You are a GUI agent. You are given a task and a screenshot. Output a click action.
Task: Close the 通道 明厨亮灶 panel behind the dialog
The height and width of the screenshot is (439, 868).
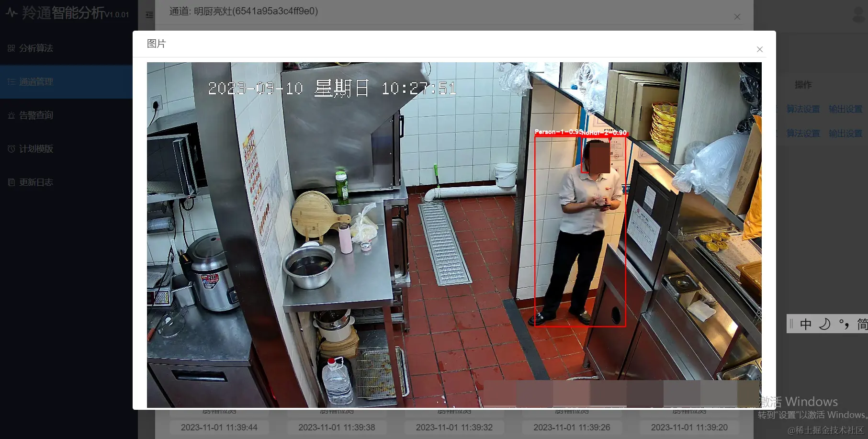737,17
